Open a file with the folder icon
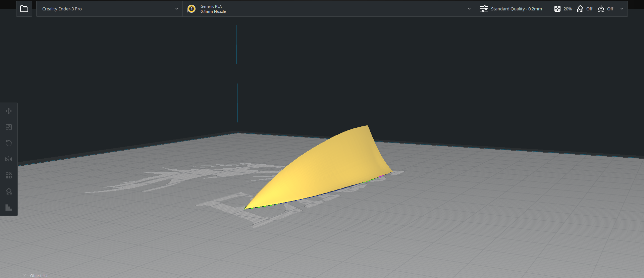 pos(24,9)
